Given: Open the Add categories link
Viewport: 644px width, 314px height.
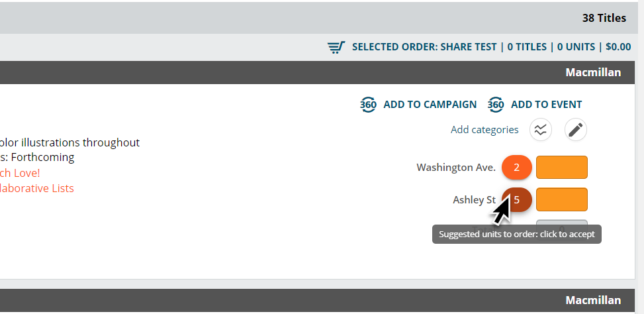Looking at the screenshot, I should click(x=484, y=130).
